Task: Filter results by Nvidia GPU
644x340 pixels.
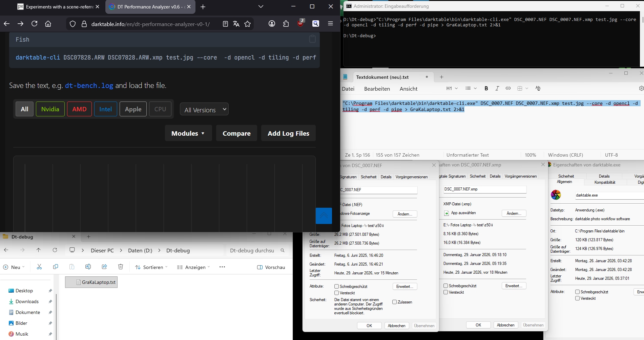Action: click(50, 109)
